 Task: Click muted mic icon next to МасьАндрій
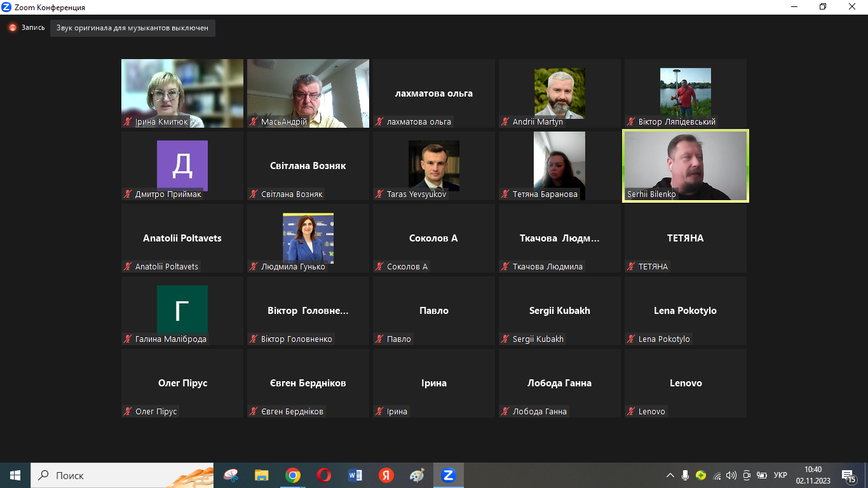[x=254, y=122]
